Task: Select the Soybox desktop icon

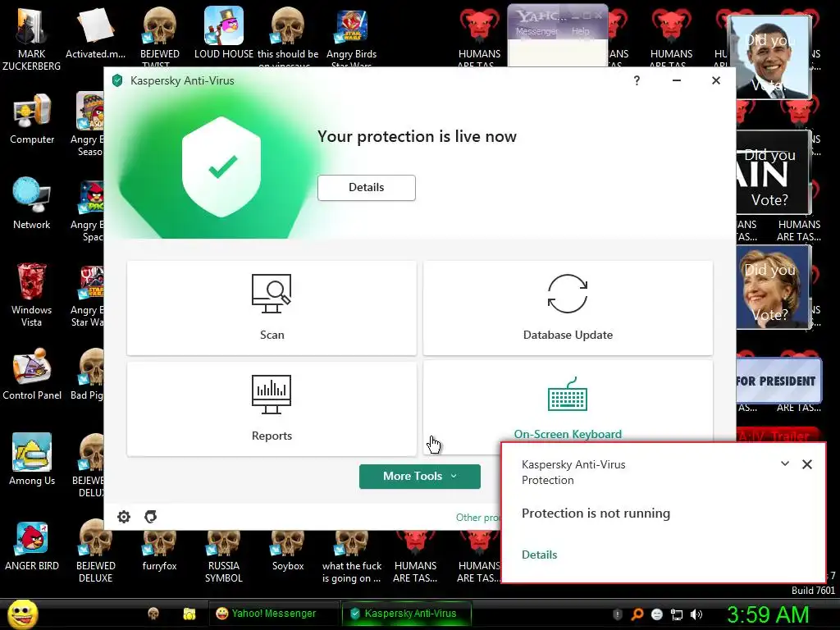Action: tap(288, 550)
